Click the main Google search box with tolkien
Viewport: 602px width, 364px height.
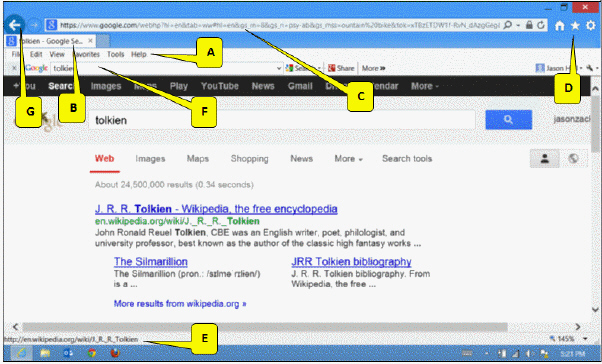(282, 120)
